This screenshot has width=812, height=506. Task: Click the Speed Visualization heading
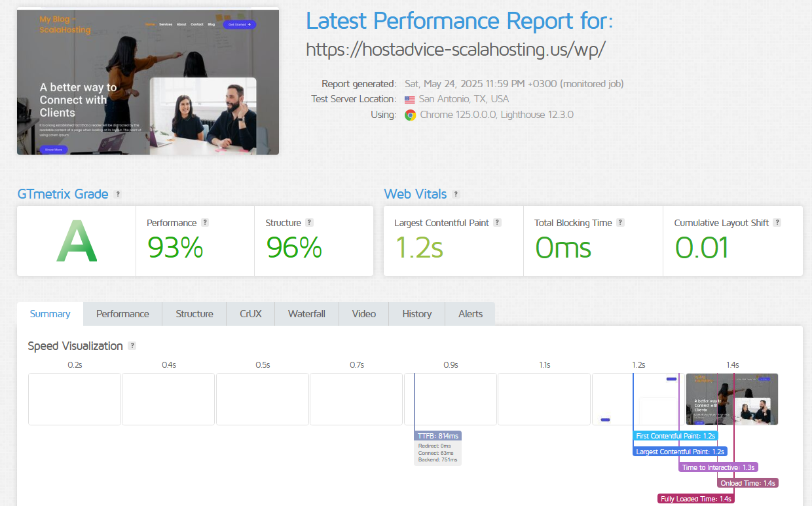(75, 345)
